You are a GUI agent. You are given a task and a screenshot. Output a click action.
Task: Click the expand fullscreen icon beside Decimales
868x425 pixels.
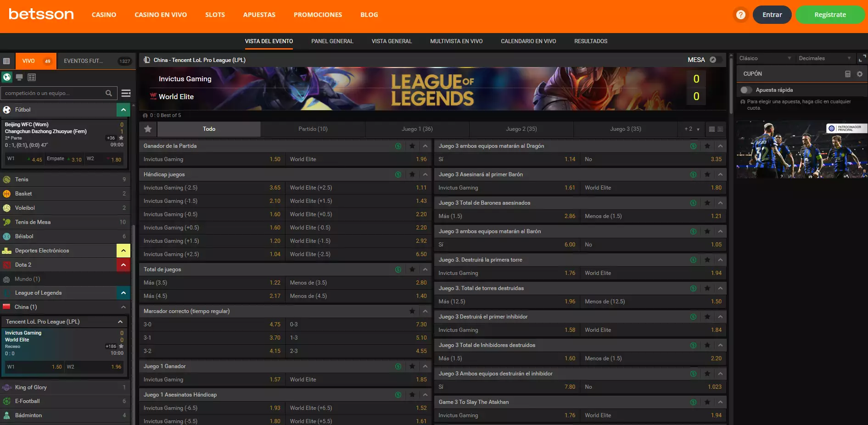coord(862,58)
